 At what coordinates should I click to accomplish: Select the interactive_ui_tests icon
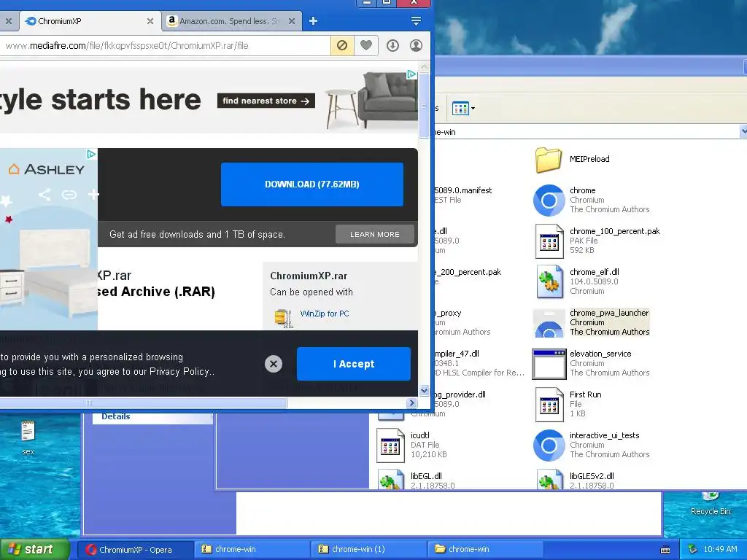point(549,446)
